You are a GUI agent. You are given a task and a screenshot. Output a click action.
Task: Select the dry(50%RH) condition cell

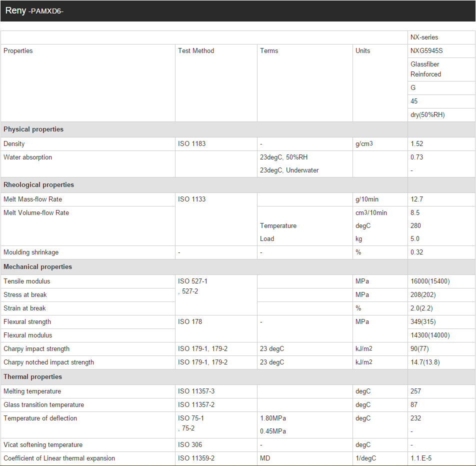(441, 115)
